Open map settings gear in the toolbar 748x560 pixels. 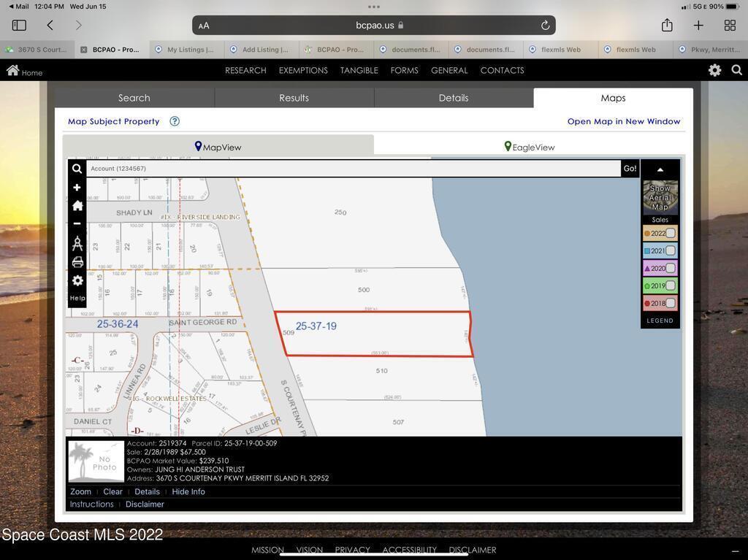77,280
